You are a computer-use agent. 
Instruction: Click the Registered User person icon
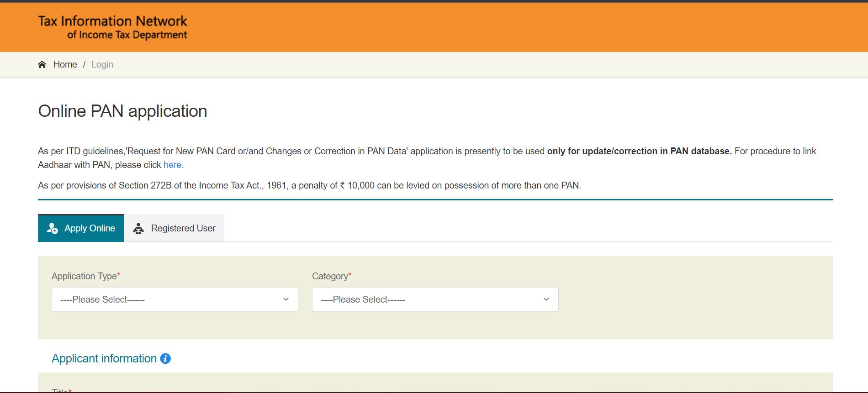coord(138,228)
